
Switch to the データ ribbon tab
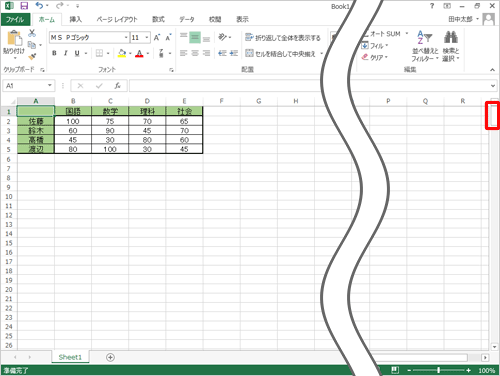tap(187, 19)
